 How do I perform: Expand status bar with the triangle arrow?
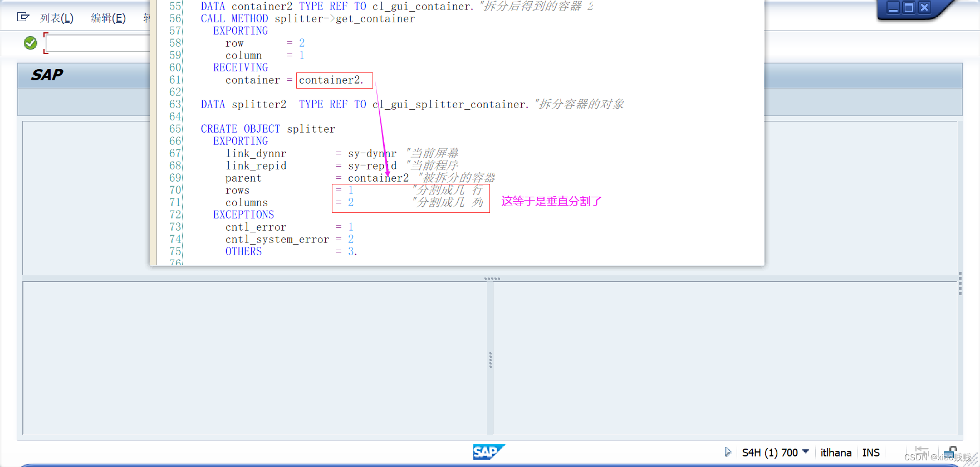click(x=728, y=452)
